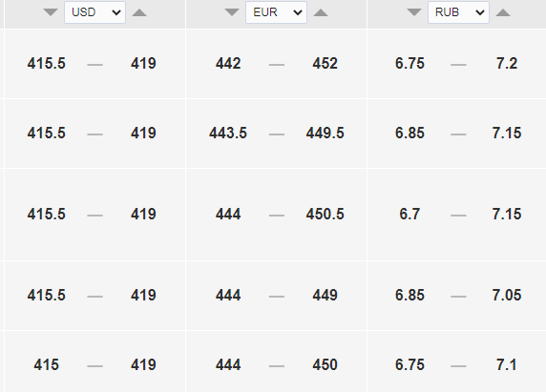Image resolution: width=546 pixels, height=392 pixels.
Task: Click the 450.5 EUR sell rate
Action: 325,215
